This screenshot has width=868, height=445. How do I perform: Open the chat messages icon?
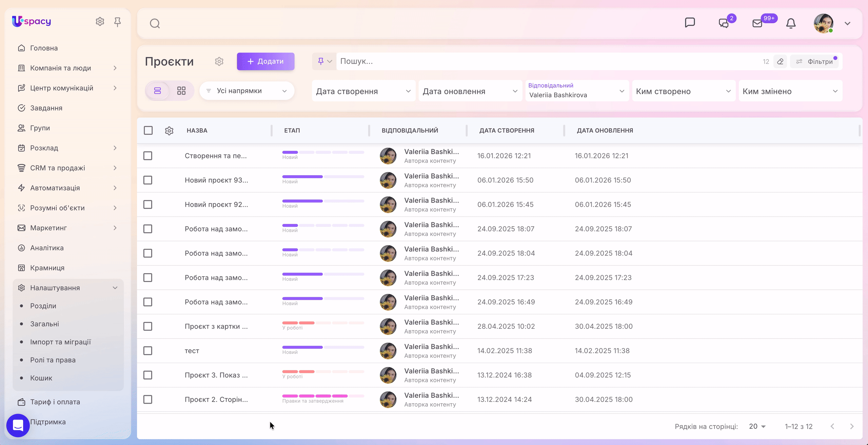click(690, 23)
